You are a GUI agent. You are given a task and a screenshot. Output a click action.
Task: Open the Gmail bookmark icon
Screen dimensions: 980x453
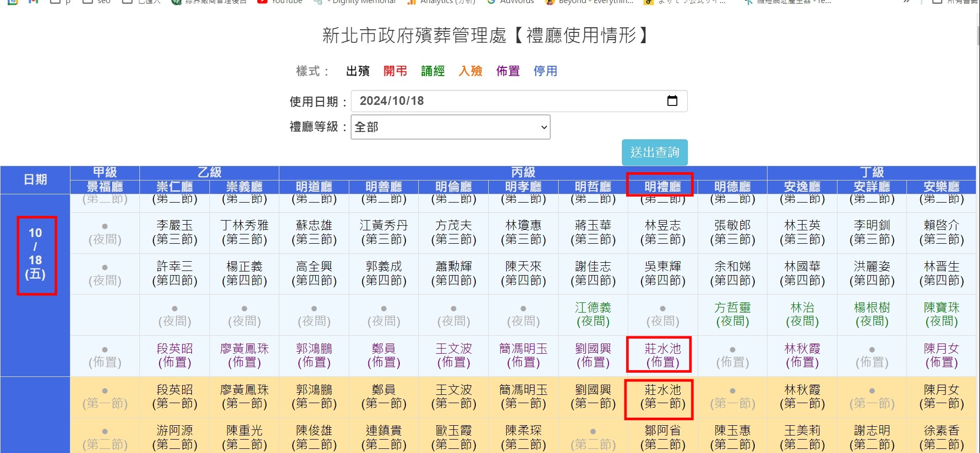click(33, 2)
